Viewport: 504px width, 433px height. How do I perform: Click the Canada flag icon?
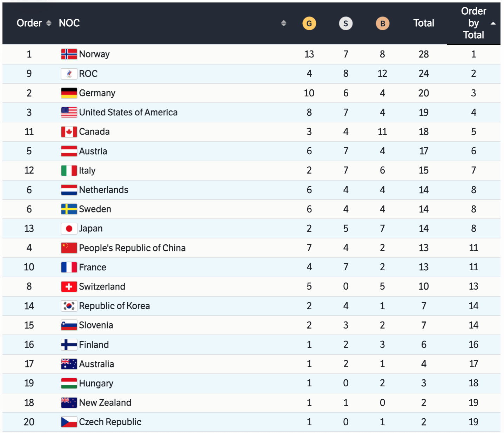69,132
